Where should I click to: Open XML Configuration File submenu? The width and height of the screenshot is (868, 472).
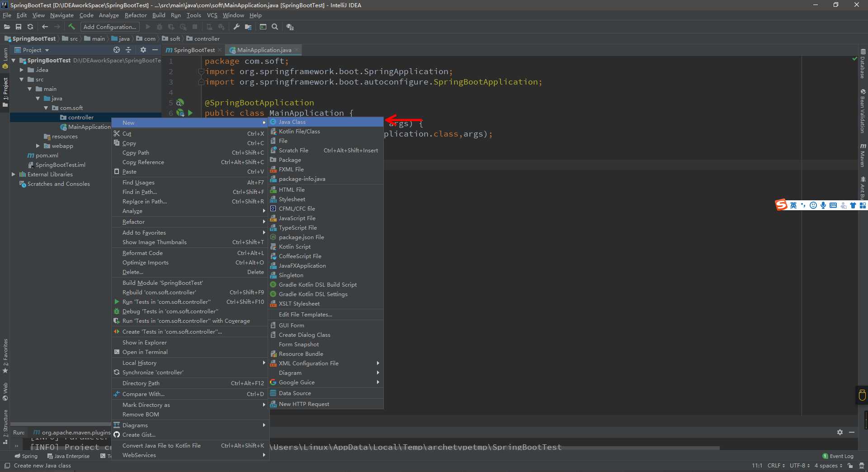(x=325, y=363)
